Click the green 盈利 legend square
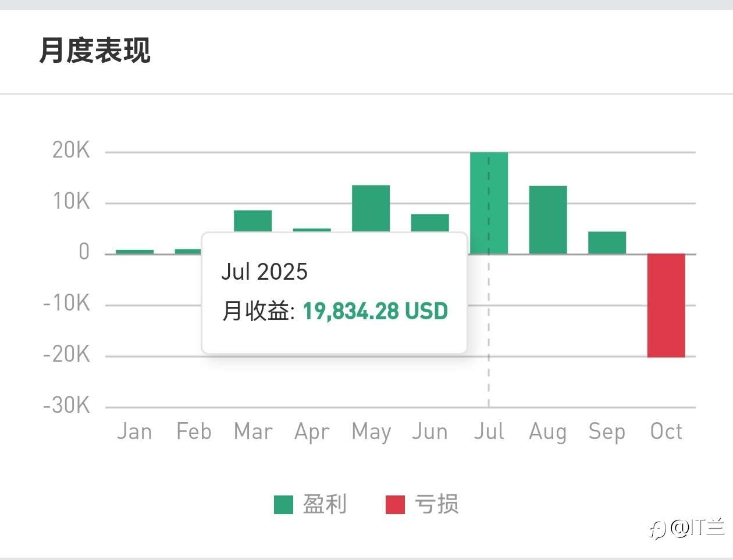This screenshot has width=733, height=560. click(283, 504)
